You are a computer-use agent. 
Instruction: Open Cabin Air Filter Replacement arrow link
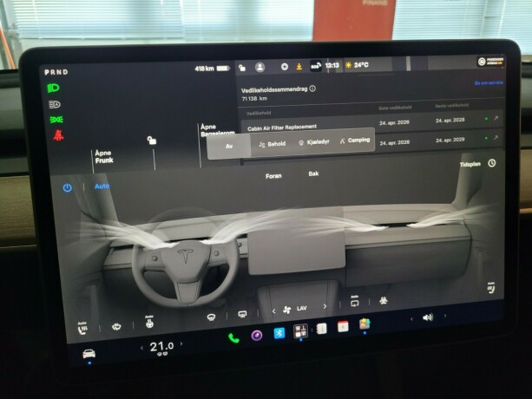click(x=496, y=118)
